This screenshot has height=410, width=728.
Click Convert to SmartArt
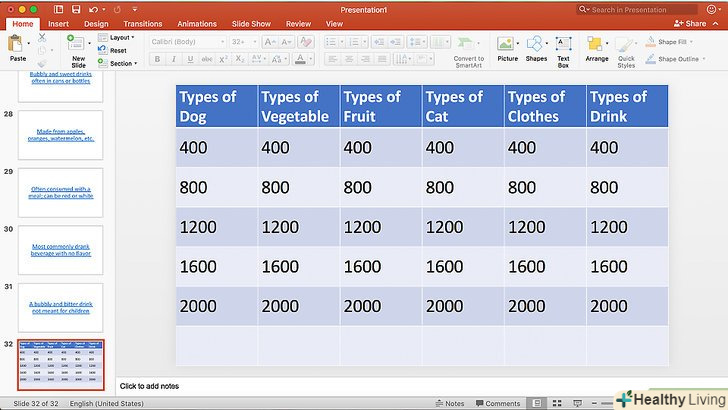point(468,48)
